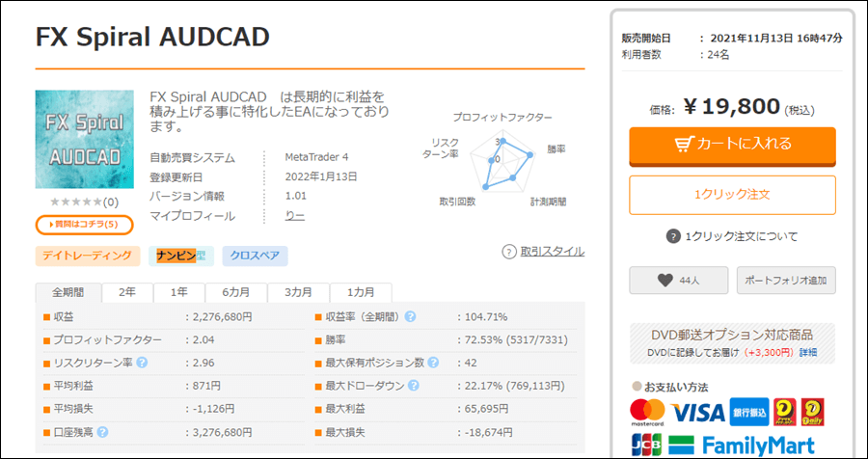The image size is (868, 459).
Task: Click the help icon beside 最大ドローダウン
Action: (x=414, y=386)
